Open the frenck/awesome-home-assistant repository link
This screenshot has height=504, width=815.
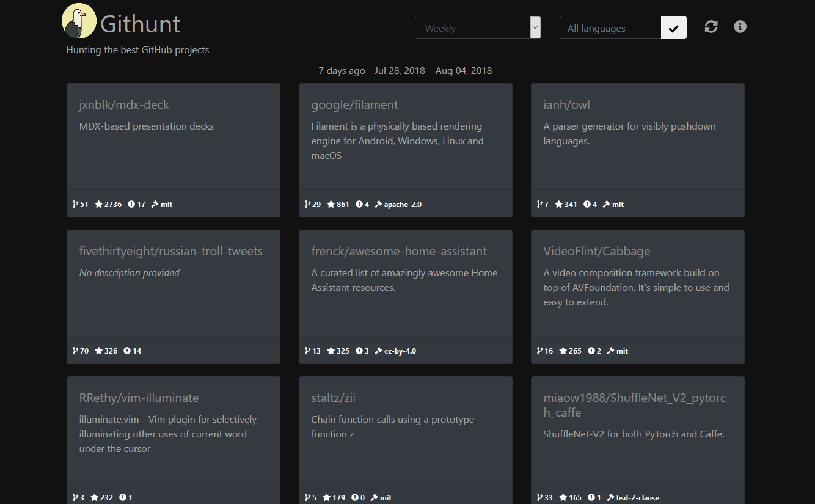point(399,252)
